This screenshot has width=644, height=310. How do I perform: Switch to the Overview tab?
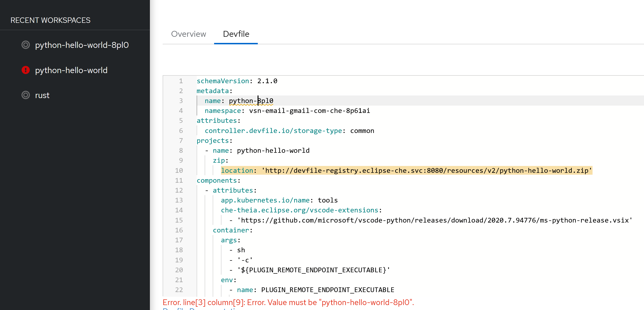pyautogui.click(x=188, y=34)
